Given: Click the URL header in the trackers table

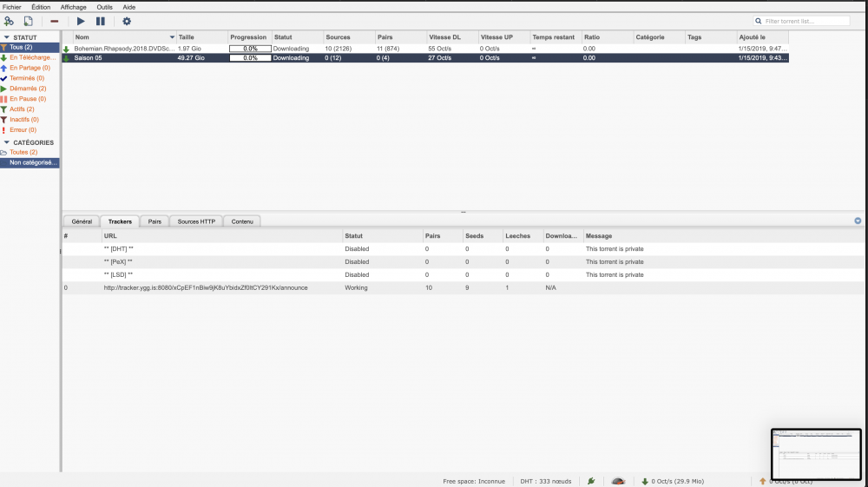Looking at the screenshot, I should 222,236.
